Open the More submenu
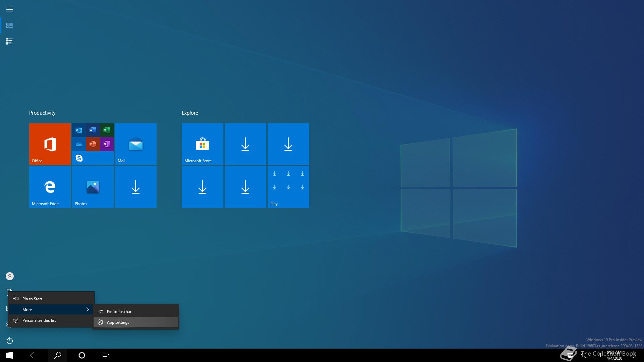Image resolution: width=644 pixels, height=362 pixels. point(51,309)
